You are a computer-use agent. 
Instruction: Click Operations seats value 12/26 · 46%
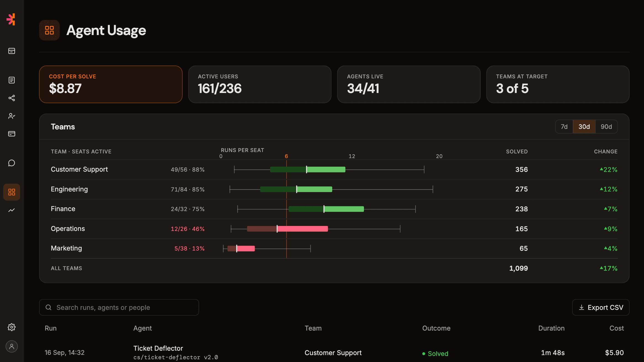[x=188, y=229]
